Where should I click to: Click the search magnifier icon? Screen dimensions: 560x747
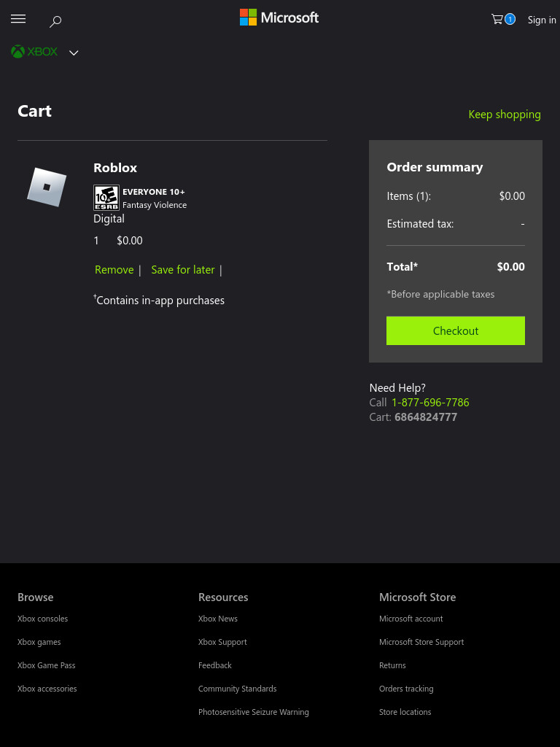coord(55,21)
